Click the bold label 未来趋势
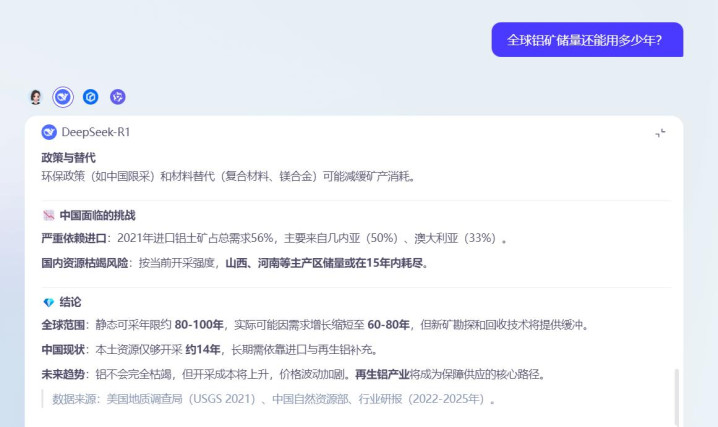Image resolution: width=718 pixels, height=427 pixels. [63, 374]
